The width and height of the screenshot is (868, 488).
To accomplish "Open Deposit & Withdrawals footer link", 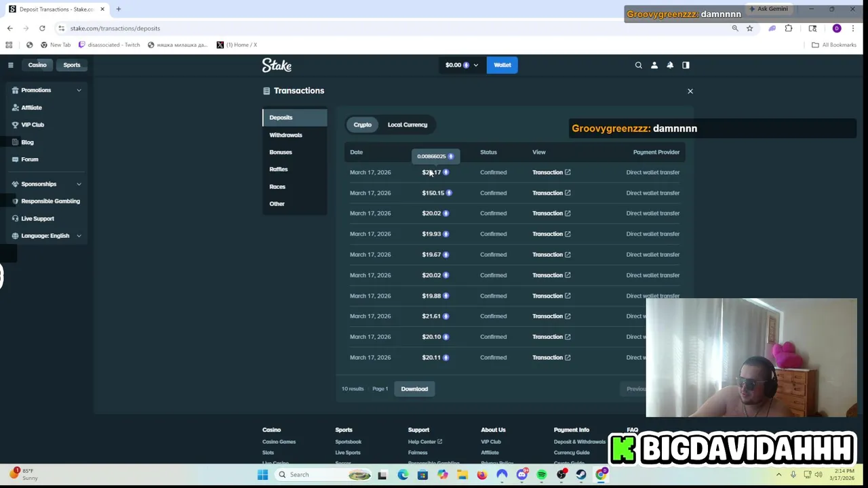I will (580, 442).
